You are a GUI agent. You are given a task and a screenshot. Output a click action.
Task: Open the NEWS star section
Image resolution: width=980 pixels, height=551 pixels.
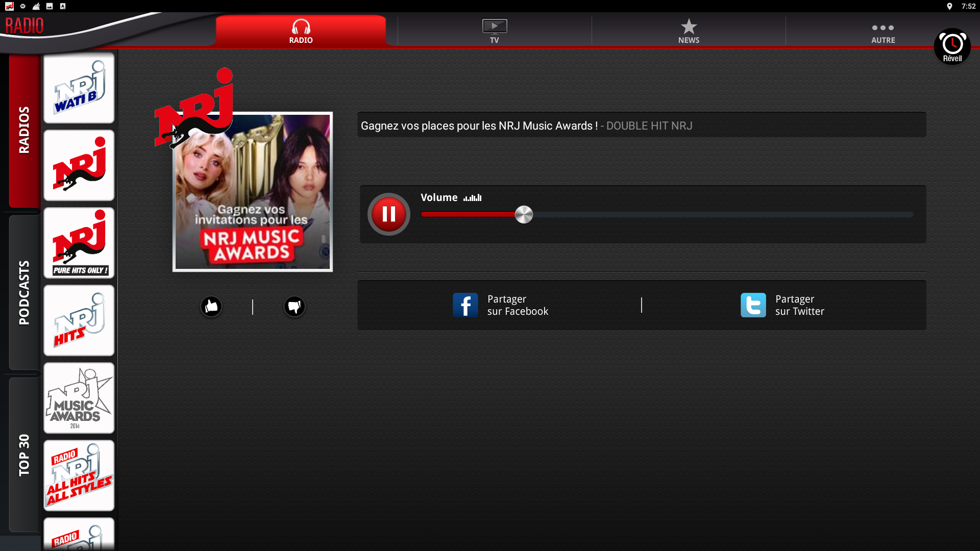point(688,31)
